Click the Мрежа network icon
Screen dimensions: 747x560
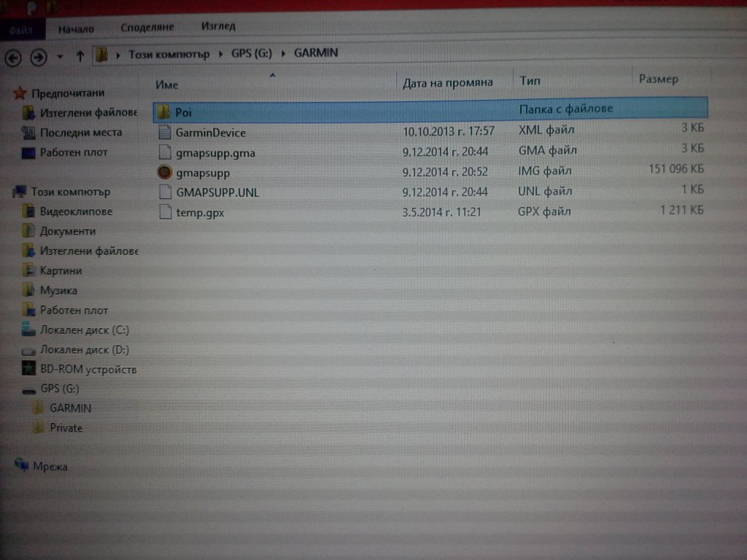(21, 464)
